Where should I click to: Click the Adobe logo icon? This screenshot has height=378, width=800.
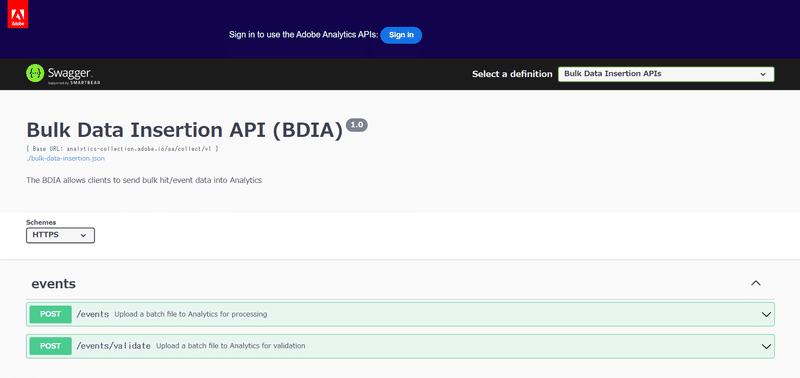point(18,14)
